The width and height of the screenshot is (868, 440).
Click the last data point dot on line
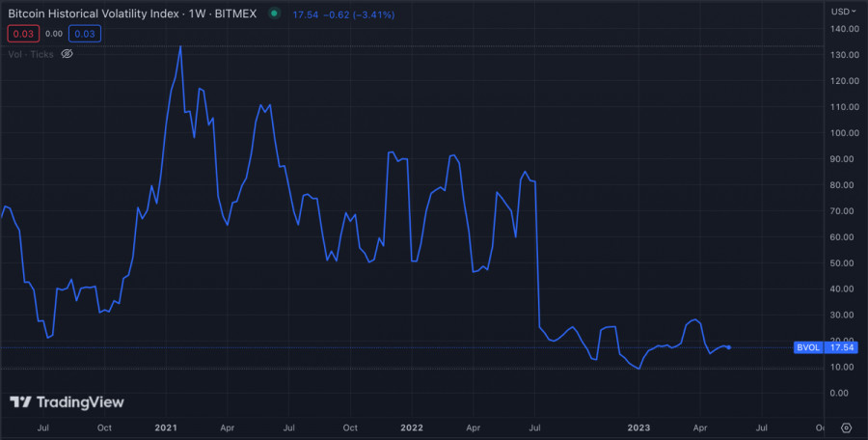tap(730, 347)
